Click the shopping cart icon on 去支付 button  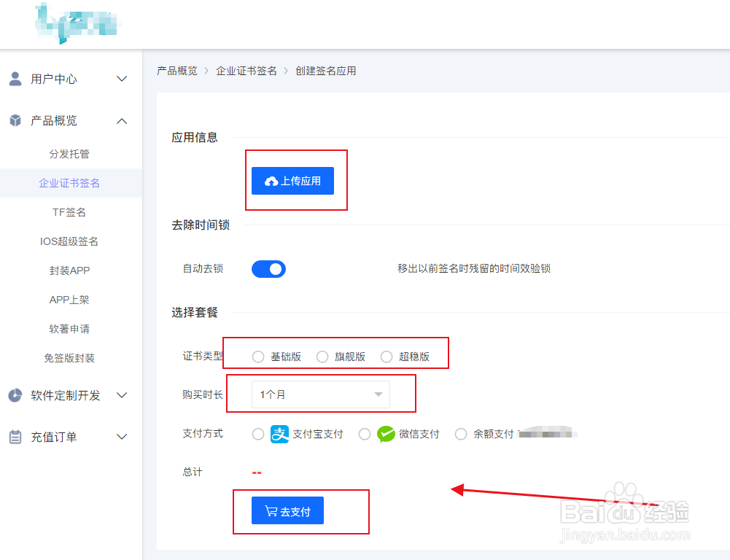tap(271, 510)
